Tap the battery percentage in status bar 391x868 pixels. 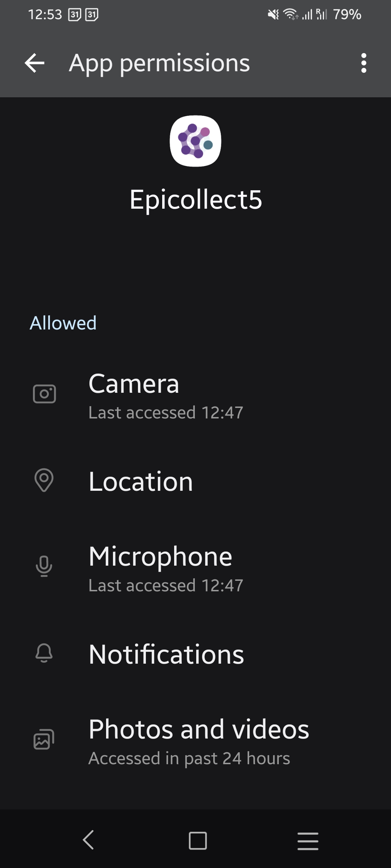[347, 14]
